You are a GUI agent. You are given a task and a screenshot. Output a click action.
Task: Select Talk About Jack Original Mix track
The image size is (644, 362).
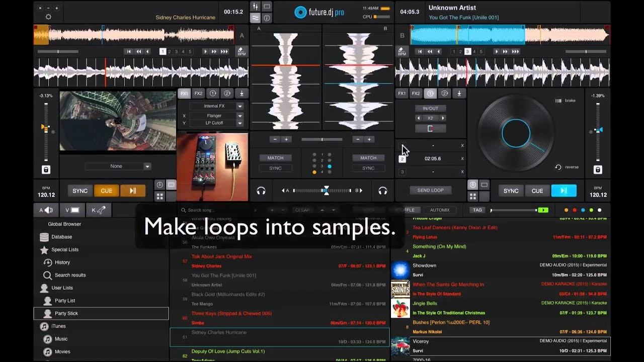[221, 256]
